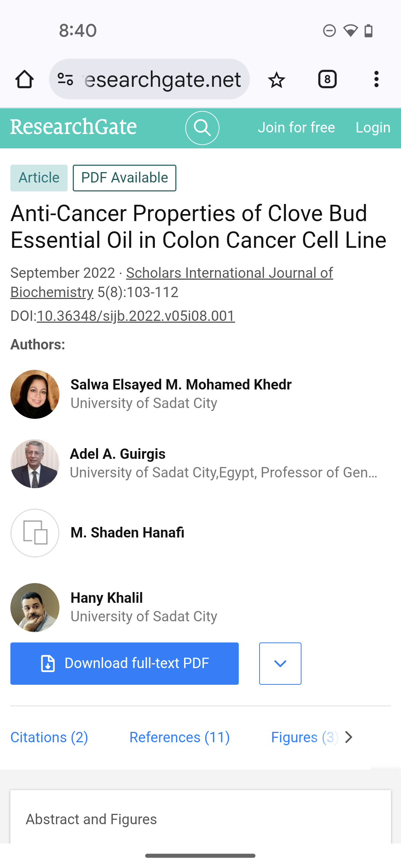Show the Figures (3) tab
This screenshot has width=401, height=868.
pos(304,737)
